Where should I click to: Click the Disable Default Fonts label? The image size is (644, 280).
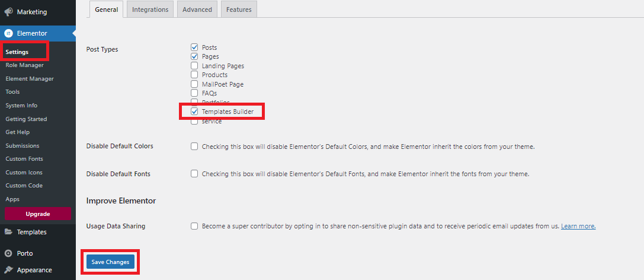pyautogui.click(x=118, y=174)
